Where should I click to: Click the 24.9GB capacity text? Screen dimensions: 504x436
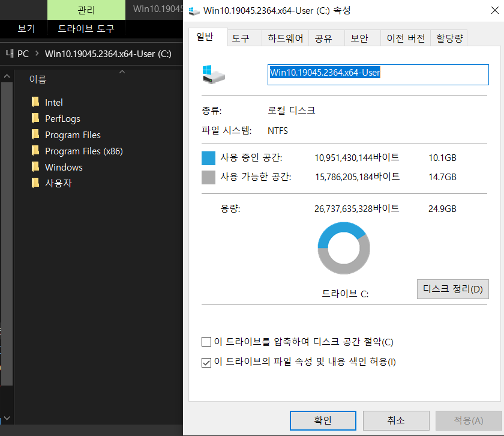click(x=442, y=209)
